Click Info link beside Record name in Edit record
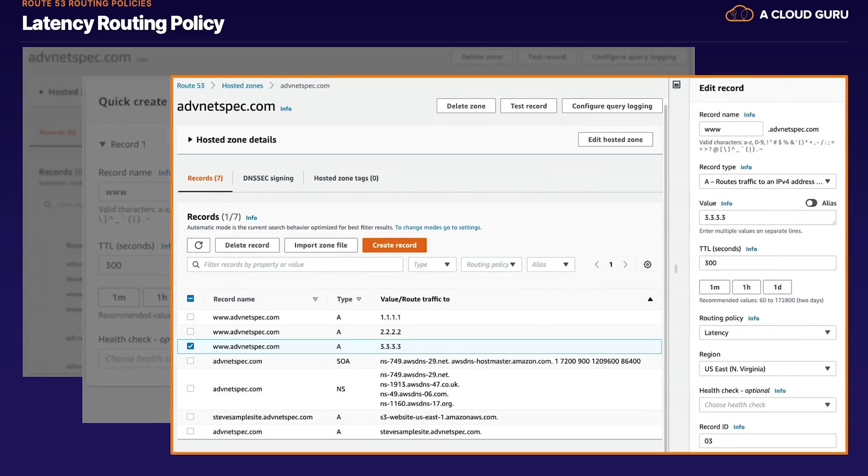Image resolution: width=868 pixels, height=476 pixels. 750,115
